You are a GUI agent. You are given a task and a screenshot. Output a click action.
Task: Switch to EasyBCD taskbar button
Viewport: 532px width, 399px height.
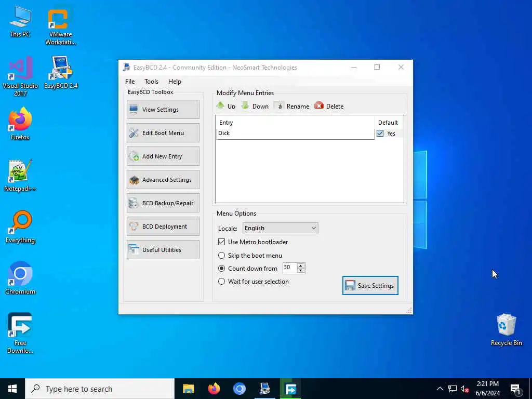(264, 389)
